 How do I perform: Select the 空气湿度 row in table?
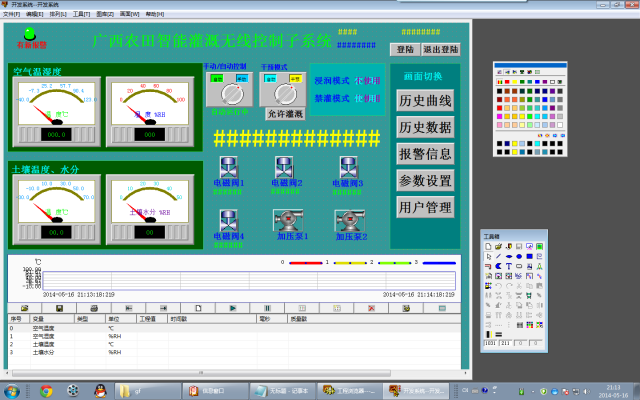coord(235,336)
